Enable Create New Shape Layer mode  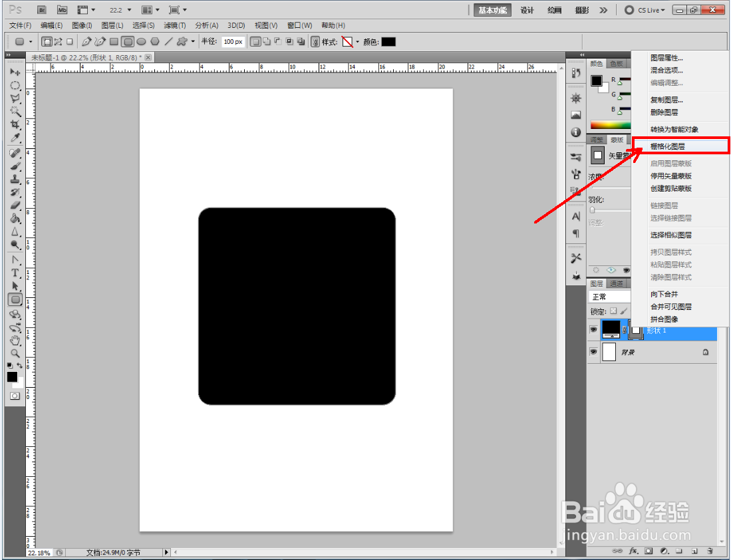[x=255, y=42]
